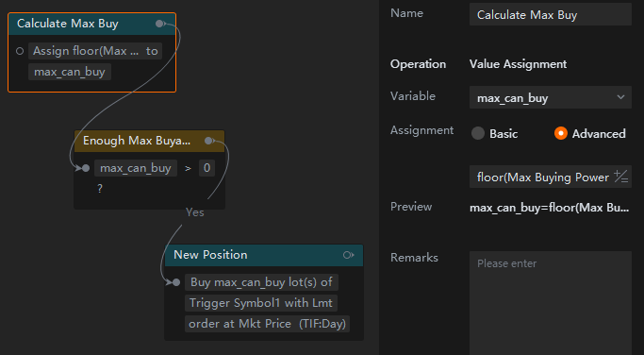The height and width of the screenshot is (355, 644).
Task: Select the Advanced assignment radio button
Action: click(x=561, y=133)
